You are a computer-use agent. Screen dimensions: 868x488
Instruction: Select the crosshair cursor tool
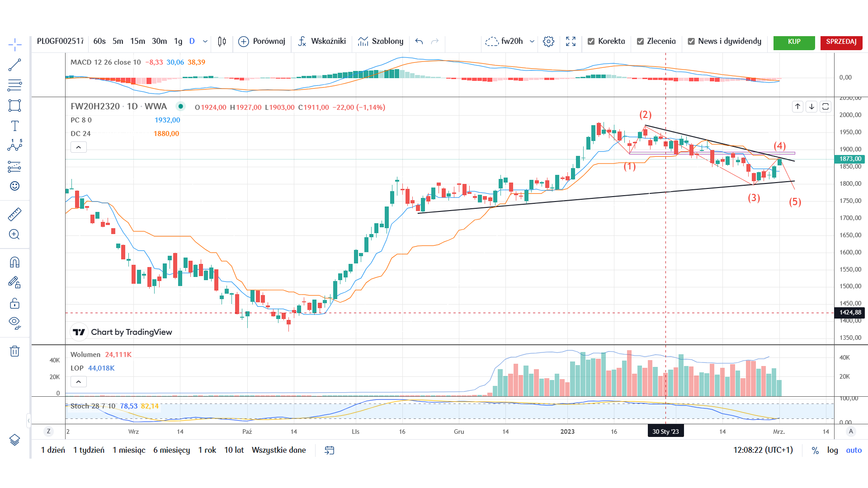[x=14, y=44]
